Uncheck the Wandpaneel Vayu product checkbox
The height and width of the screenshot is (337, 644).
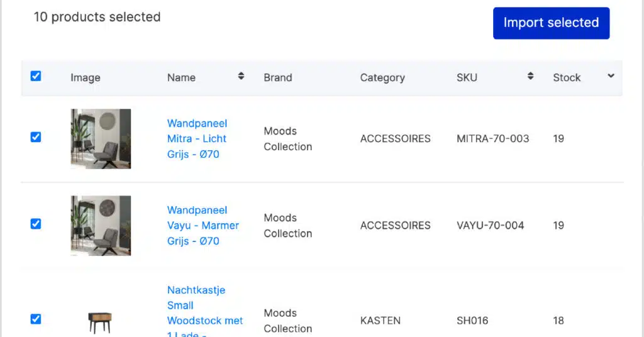(36, 224)
